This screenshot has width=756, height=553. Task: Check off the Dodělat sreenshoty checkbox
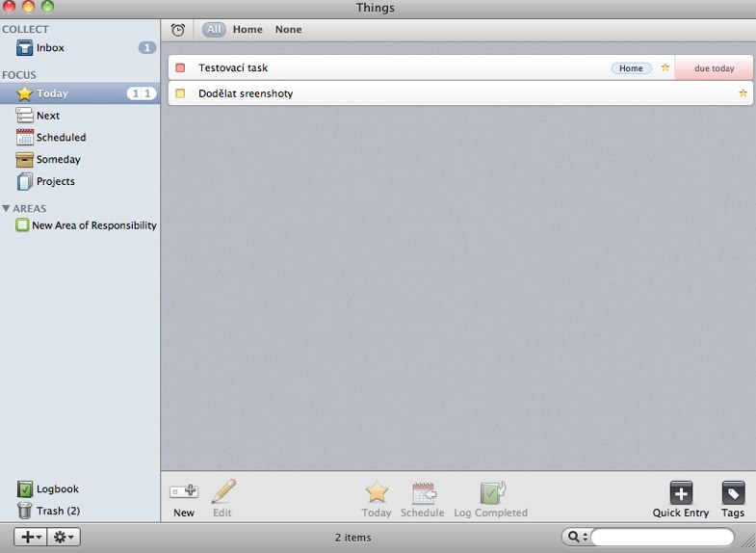(x=180, y=93)
